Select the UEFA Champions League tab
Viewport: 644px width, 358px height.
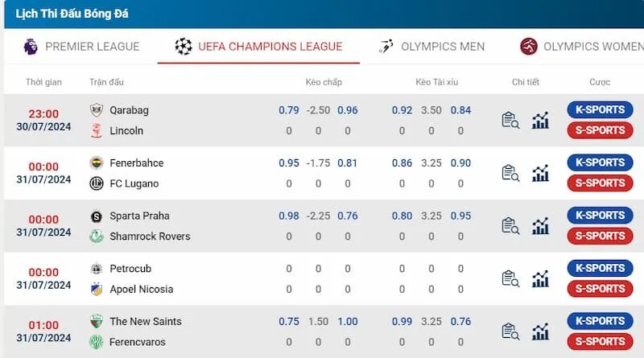coord(258,47)
